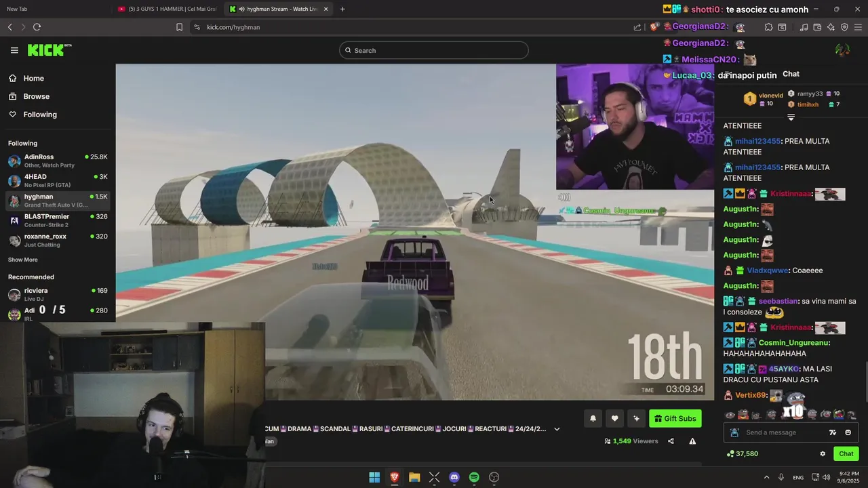The width and height of the screenshot is (868, 488).
Task: Click the Kick search field
Action: (x=434, y=50)
